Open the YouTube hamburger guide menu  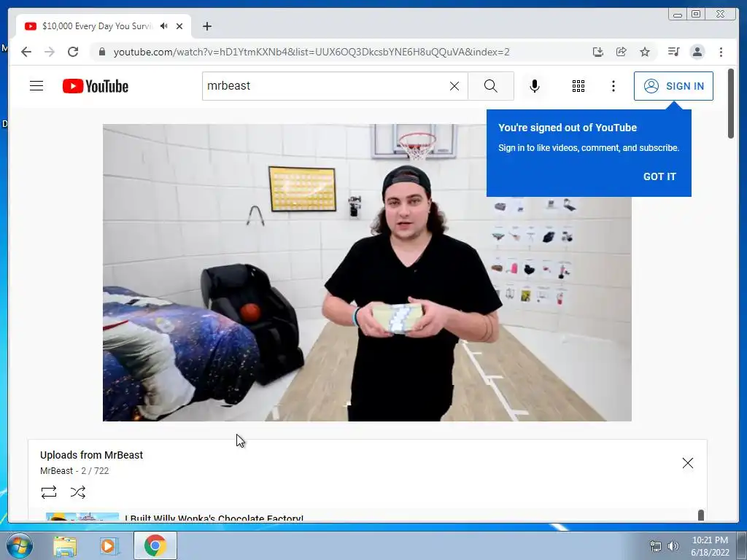(x=36, y=86)
